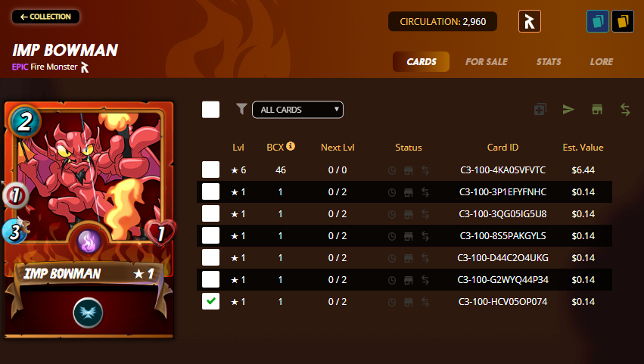Viewport: 644px width, 364px height.
Task: Click the filter funnel icon
Action: tap(241, 109)
